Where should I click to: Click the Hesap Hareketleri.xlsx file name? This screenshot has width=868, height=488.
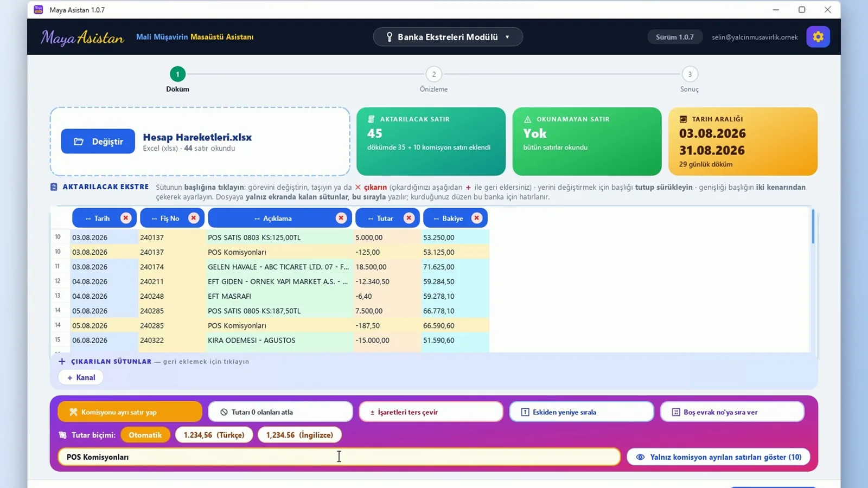(197, 137)
